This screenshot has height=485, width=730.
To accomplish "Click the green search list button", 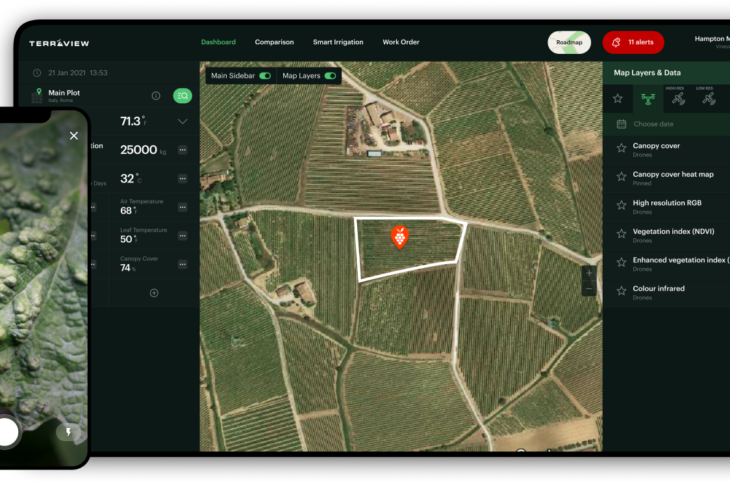I will coord(182,95).
